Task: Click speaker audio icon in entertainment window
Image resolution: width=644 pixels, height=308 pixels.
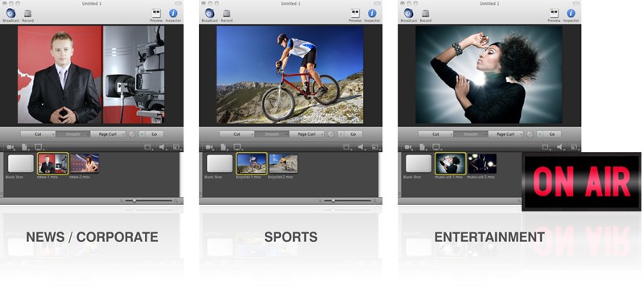Action: coord(560,147)
